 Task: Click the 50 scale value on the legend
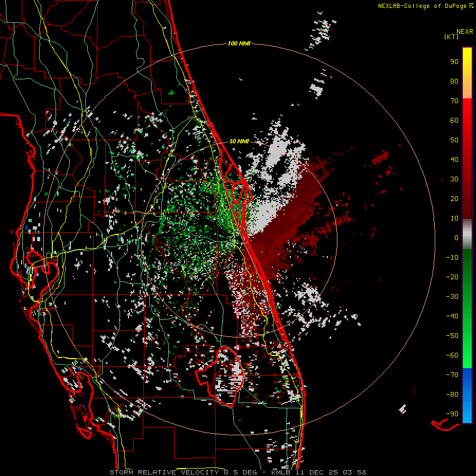tap(454, 140)
